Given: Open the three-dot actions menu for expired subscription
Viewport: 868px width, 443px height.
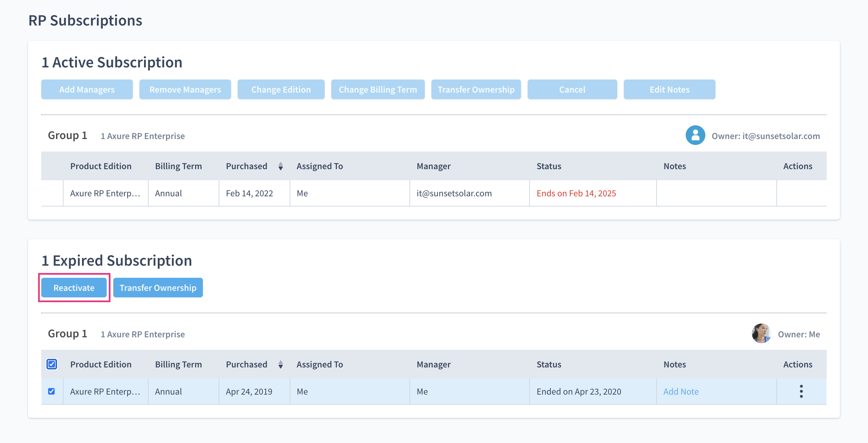Looking at the screenshot, I should click(801, 391).
